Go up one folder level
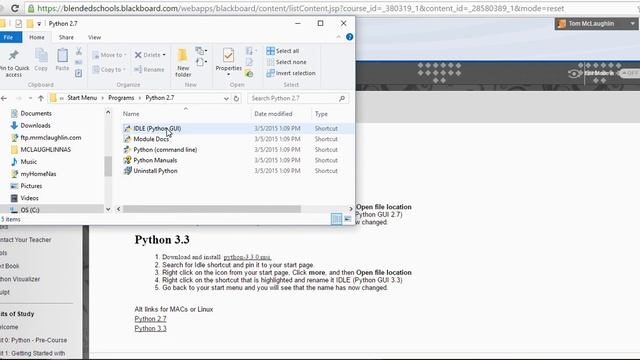Screen dimensions: 640x360 pos(41,98)
